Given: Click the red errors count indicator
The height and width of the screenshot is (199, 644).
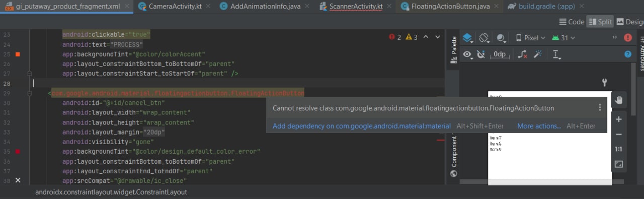Looking at the screenshot, I should [x=395, y=37].
